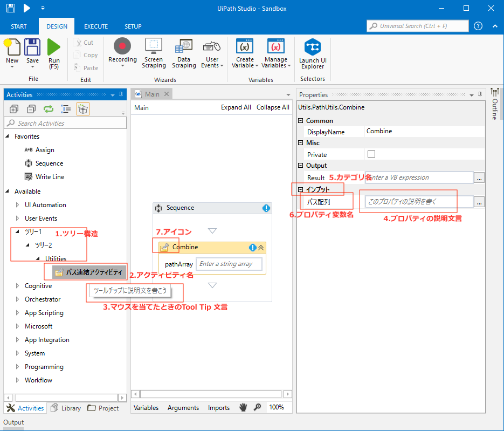Open the Variables panel tab
504x431 pixels.
[146, 407]
